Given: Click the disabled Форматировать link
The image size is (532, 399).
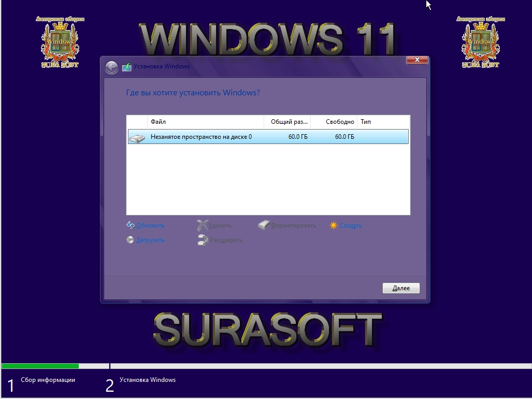Looking at the screenshot, I should tap(293, 225).
